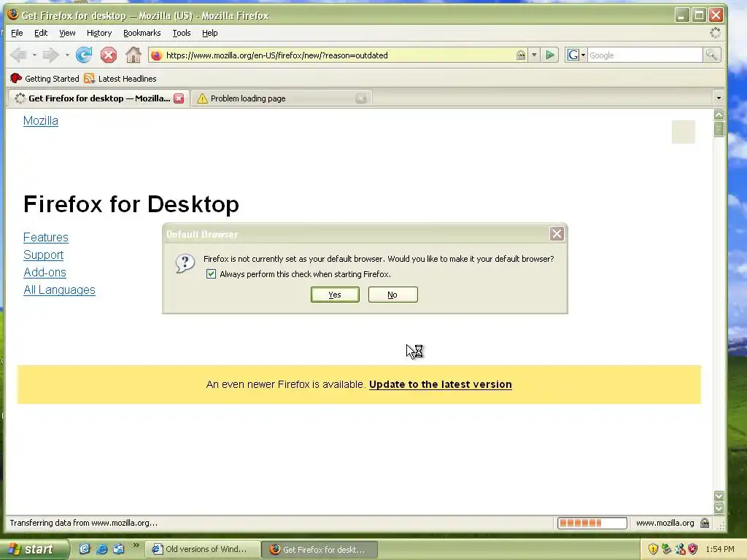Click the question mark dialog icon
Image resolution: width=747 pixels, height=560 pixels.
click(x=185, y=262)
